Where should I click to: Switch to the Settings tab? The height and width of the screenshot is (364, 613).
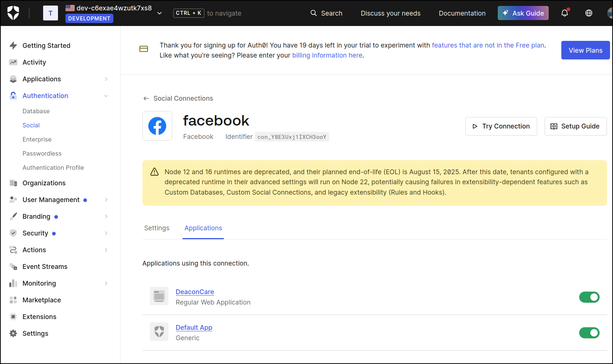(x=157, y=228)
